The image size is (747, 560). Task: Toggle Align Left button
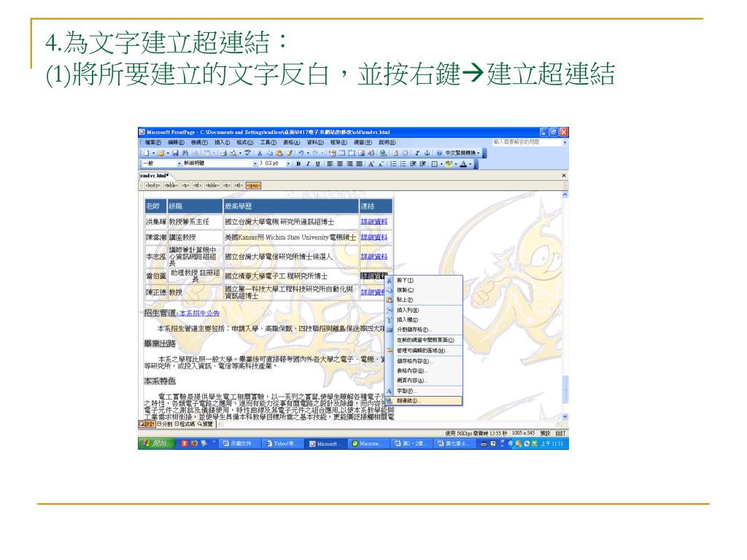coord(330,164)
